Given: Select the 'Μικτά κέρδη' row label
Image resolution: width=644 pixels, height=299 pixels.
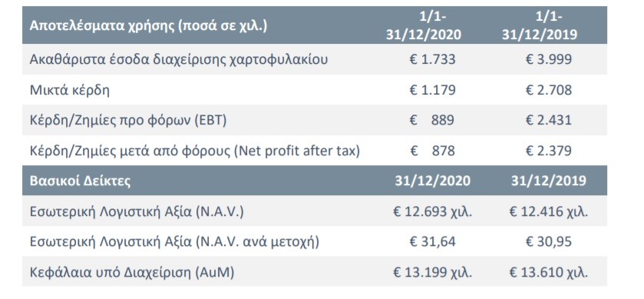Looking at the screenshot, I should 69,90.
